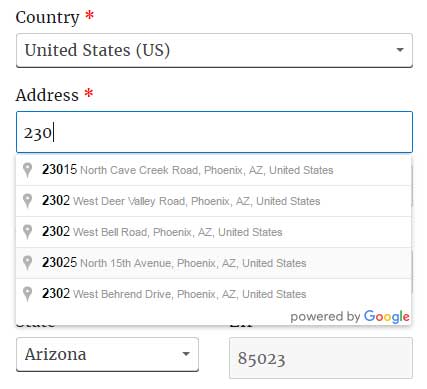This screenshot has height=389, width=427.
Task: Click the Google logo in suggestions footer
Action: pyautogui.click(x=387, y=317)
